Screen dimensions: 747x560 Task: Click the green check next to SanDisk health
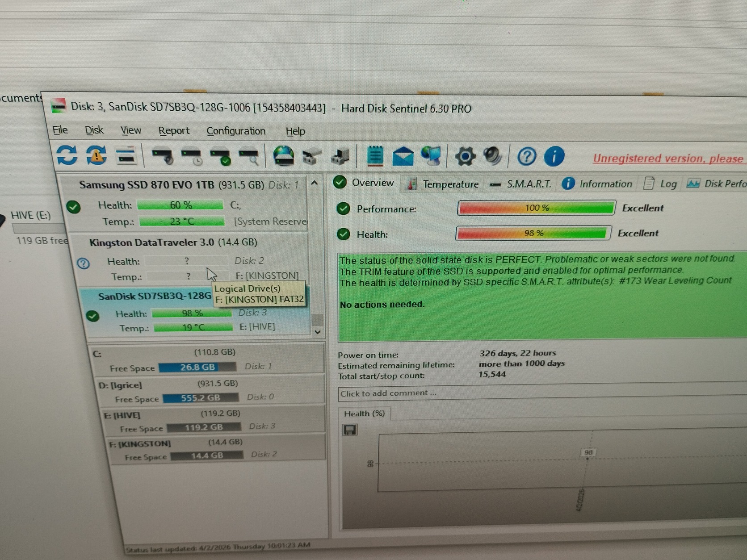[x=92, y=316]
